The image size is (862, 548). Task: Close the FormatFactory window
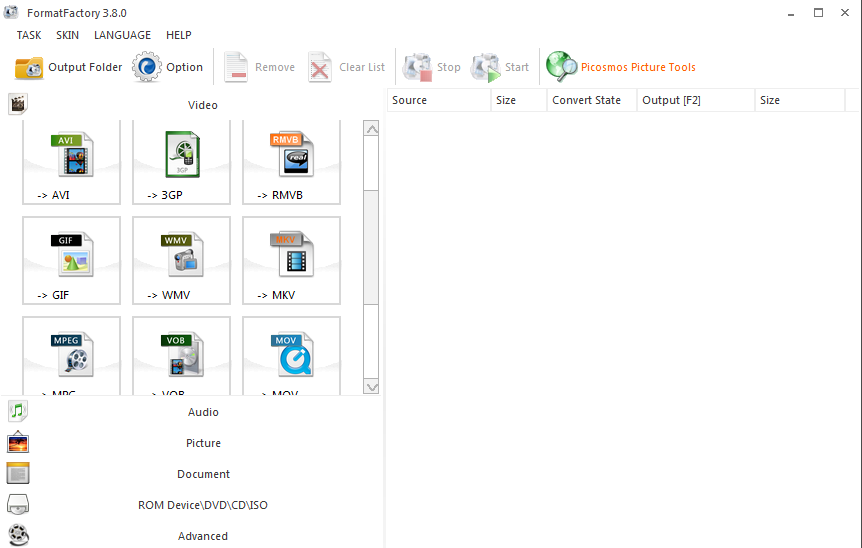(845, 13)
